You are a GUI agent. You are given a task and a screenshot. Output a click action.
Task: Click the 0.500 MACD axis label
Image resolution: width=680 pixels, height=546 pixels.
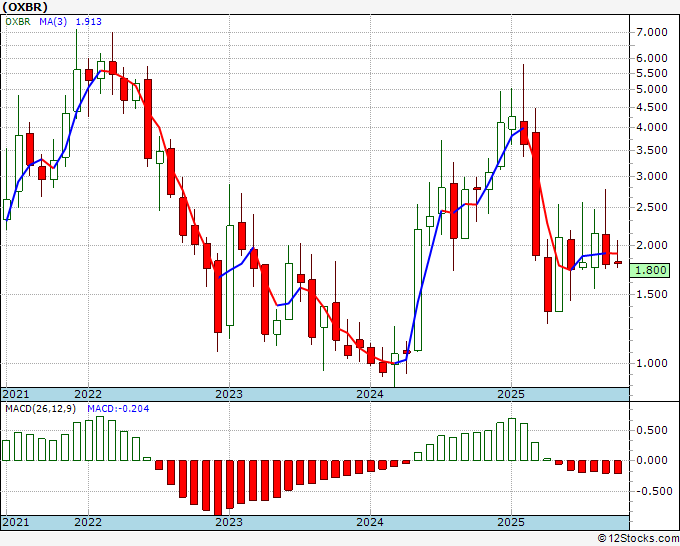pos(652,430)
